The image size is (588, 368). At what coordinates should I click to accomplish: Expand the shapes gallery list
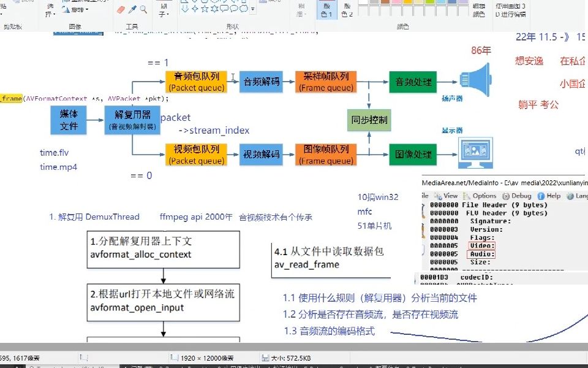coord(253,9)
